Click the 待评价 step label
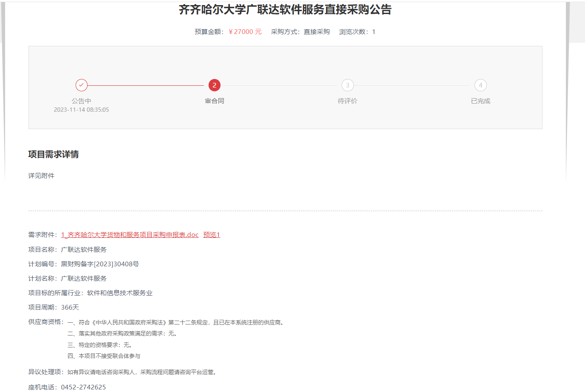The image size is (585, 392). coord(348,101)
